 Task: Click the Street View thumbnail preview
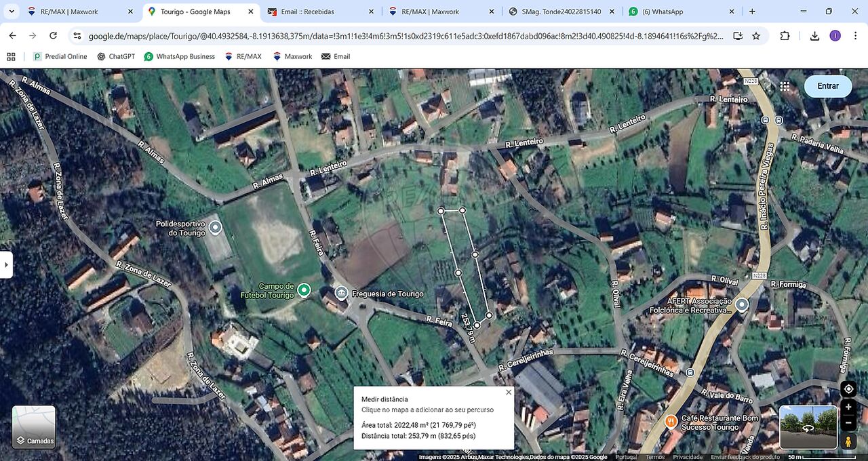[x=808, y=427]
